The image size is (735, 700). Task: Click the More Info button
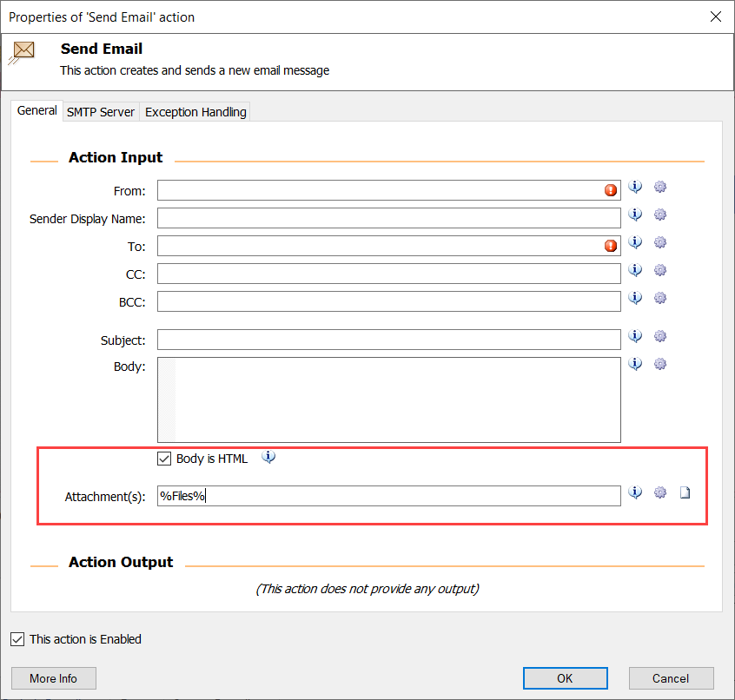pyautogui.click(x=54, y=678)
